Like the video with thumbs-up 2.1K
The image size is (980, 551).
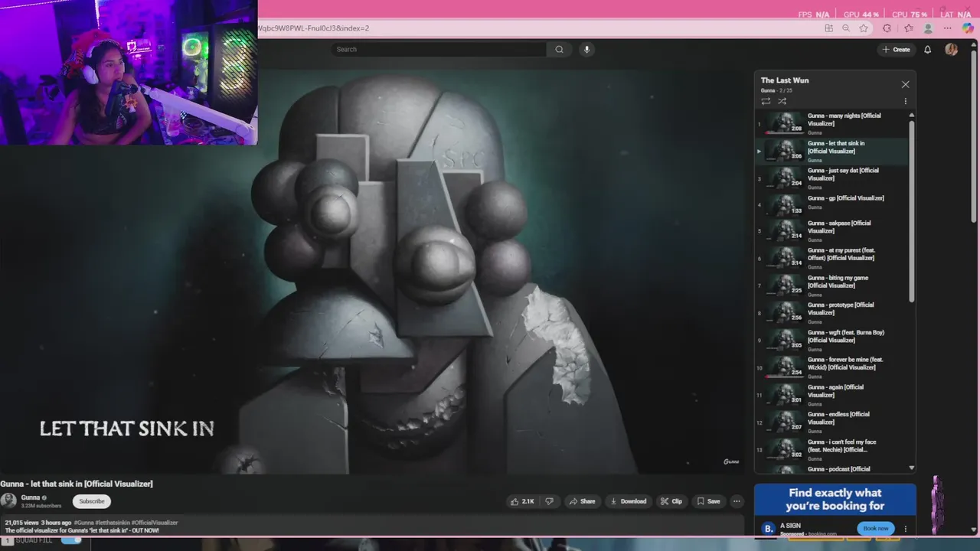tap(522, 501)
